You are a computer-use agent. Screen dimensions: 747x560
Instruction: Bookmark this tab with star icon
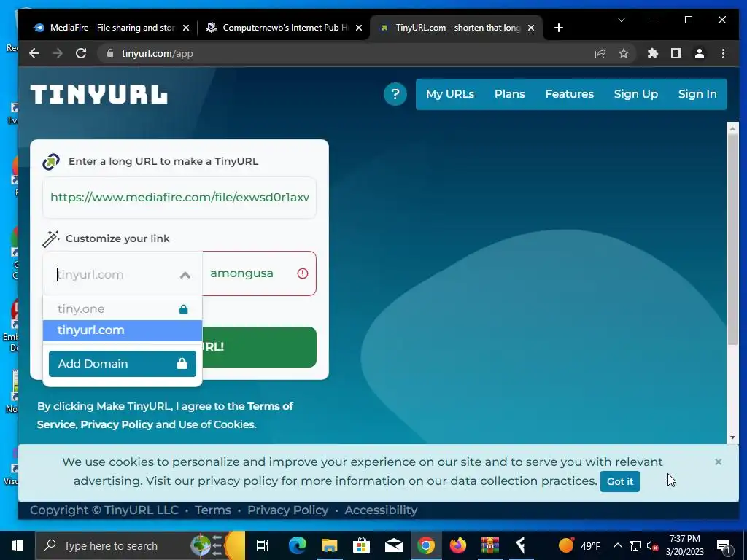[x=624, y=53]
